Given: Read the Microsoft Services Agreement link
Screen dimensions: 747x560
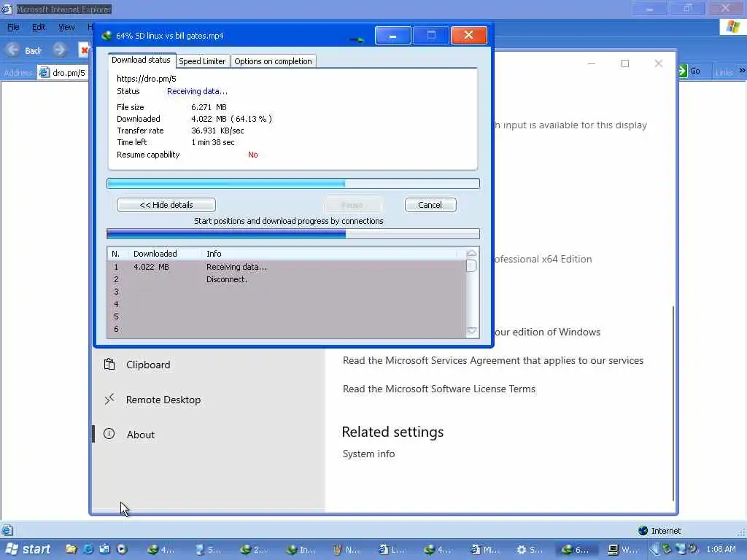Looking at the screenshot, I should pos(493,360).
